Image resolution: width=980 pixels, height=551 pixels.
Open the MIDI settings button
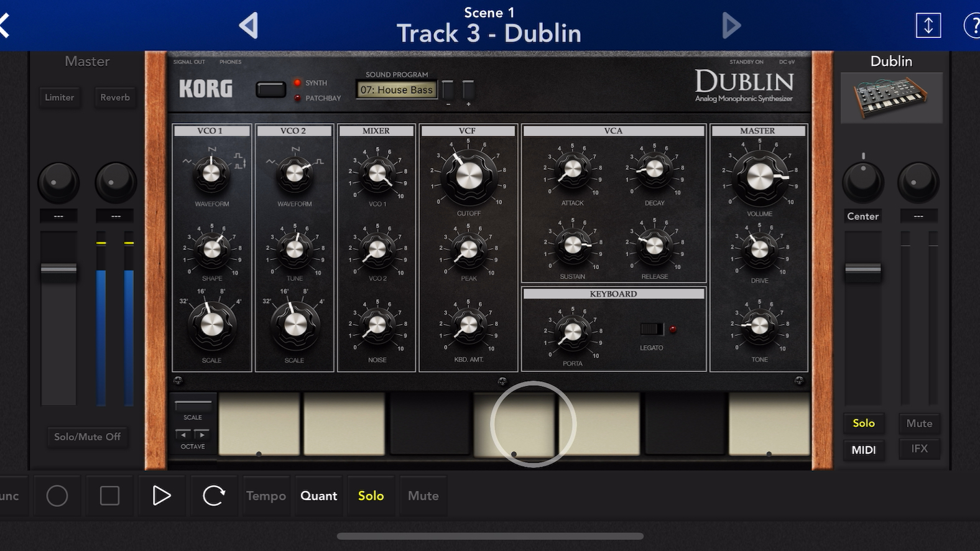pyautogui.click(x=863, y=450)
